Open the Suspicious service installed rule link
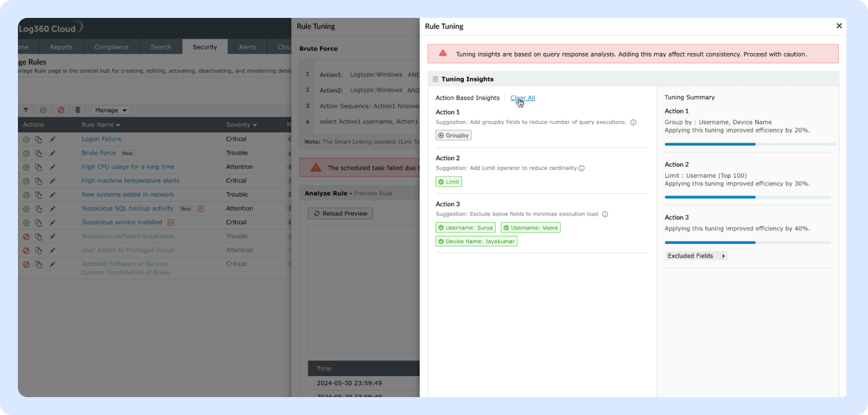 click(x=122, y=222)
